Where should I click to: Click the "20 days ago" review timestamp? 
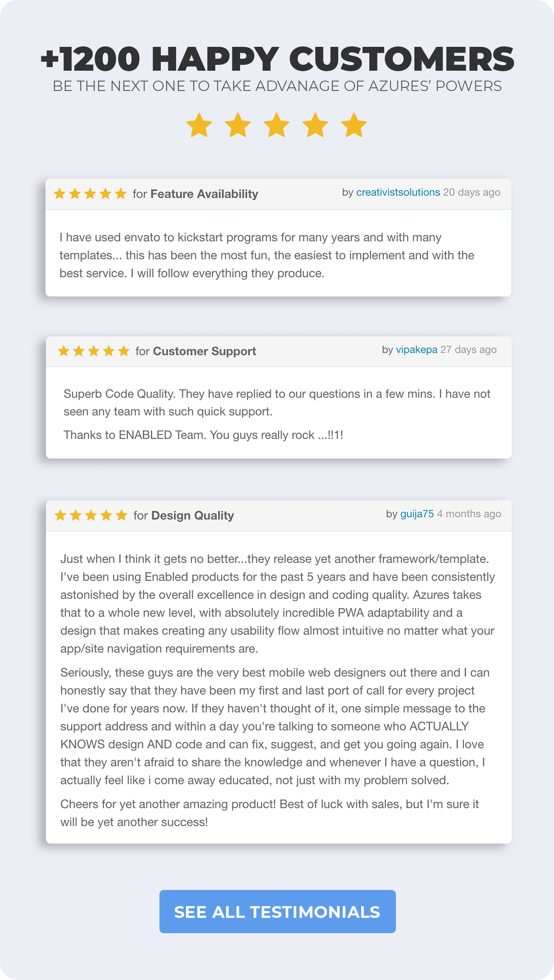point(472,192)
